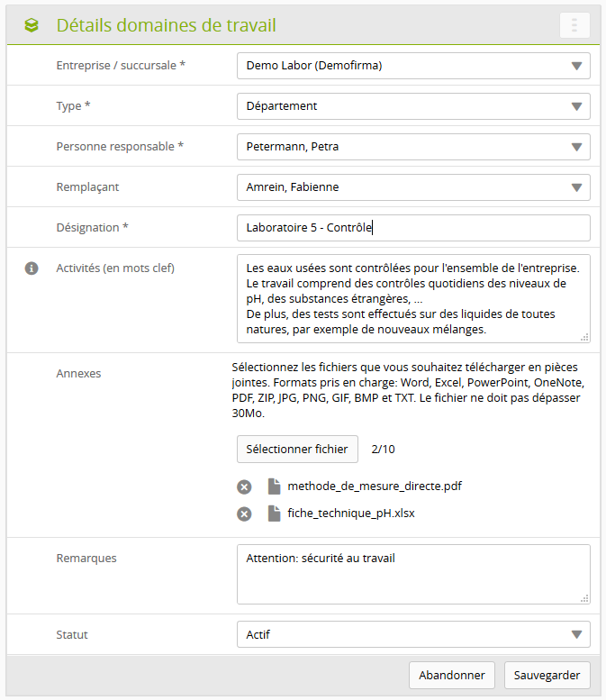Screen dimensions: 606x700
Task: Expand the Personne responsable dropdown
Action: click(413, 147)
